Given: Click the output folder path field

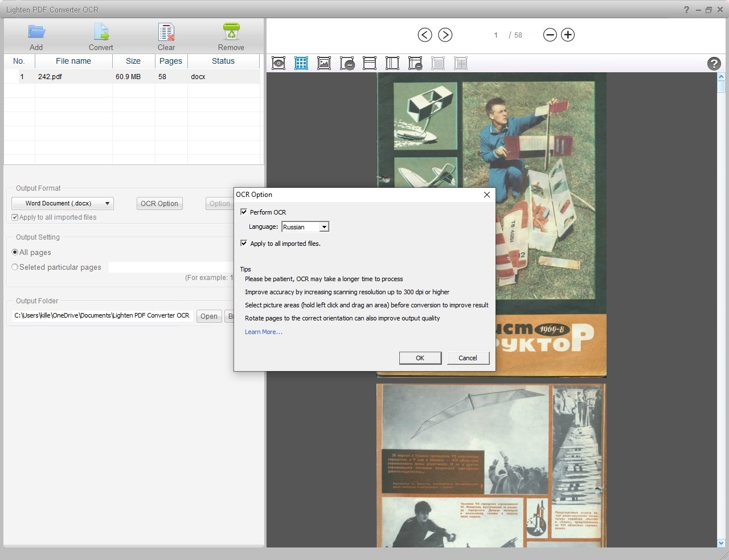Looking at the screenshot, I should point(101,315).
